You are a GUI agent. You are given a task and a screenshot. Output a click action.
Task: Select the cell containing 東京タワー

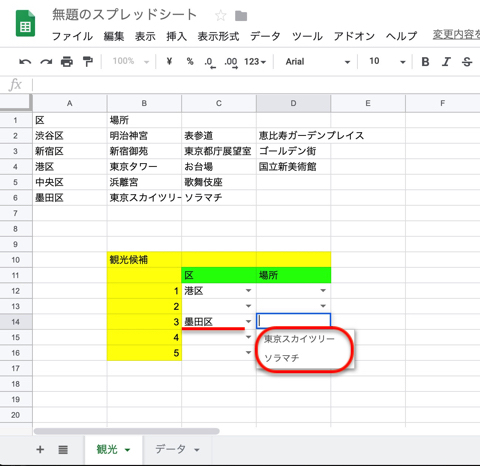[x=144, y=167]
